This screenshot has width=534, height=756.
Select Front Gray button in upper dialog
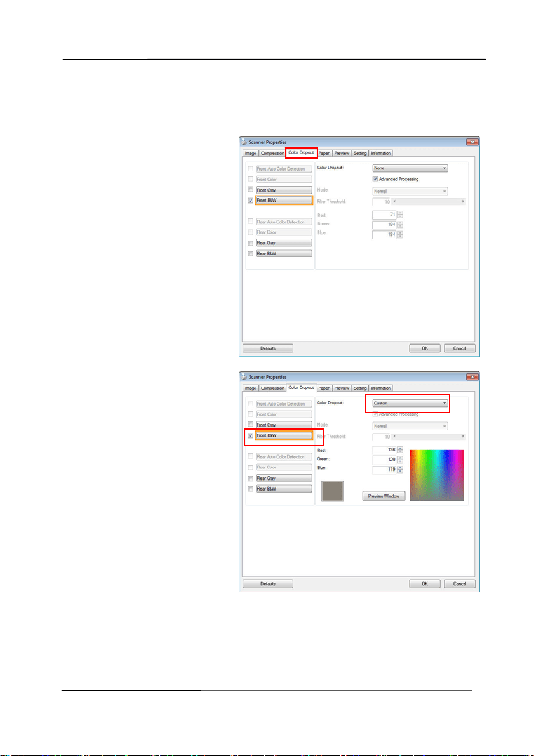coord(284,190)
